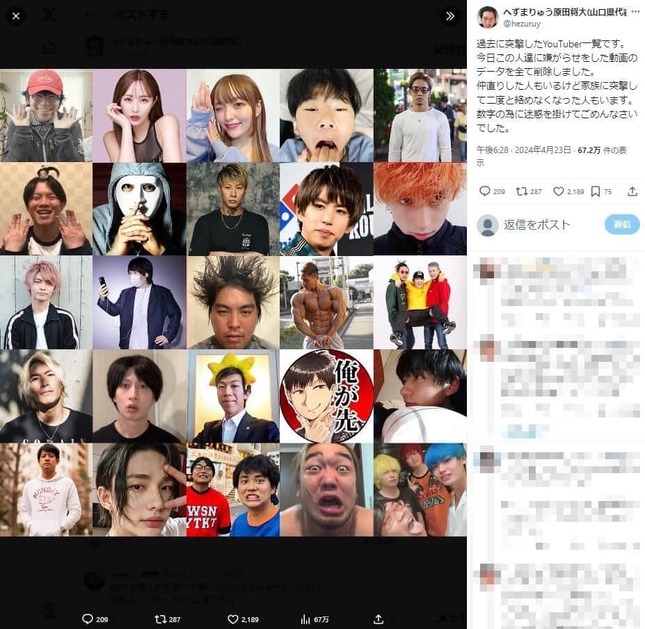645x629 pixels.
Task: Click the share icon below the image
Action: point(378,619)
